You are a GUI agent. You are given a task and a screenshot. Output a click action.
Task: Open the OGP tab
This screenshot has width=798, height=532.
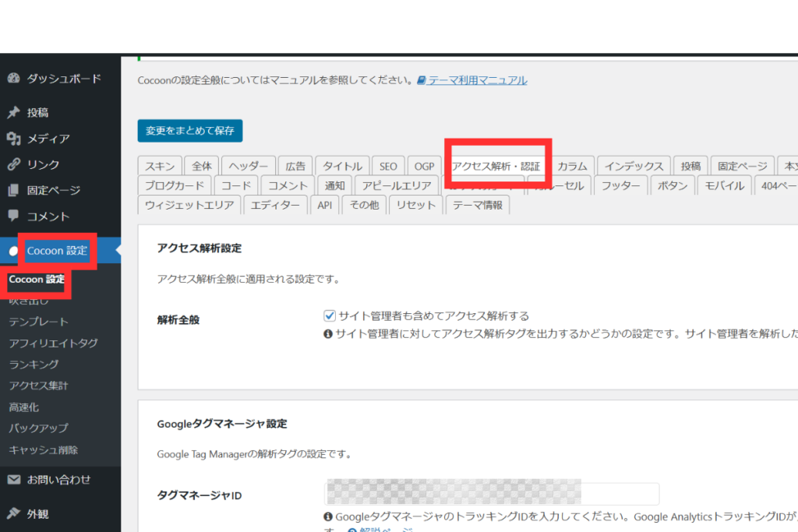[x=424, y=167]
